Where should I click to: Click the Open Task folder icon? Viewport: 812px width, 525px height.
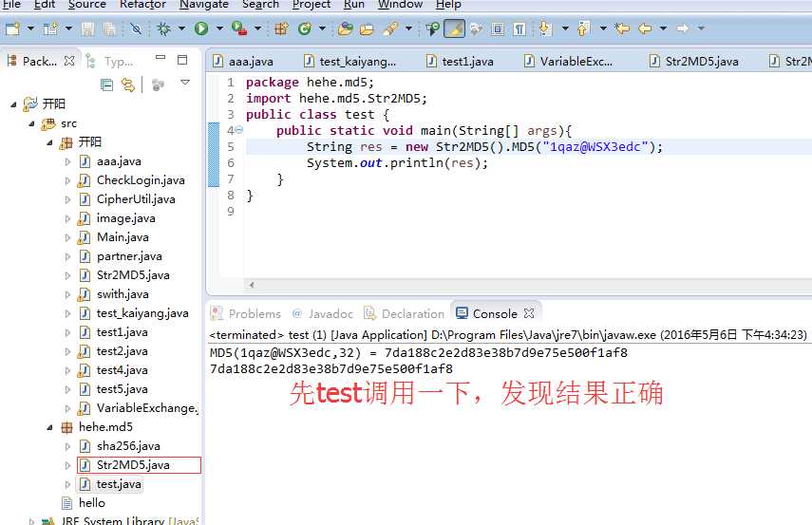tap(367, 29)
